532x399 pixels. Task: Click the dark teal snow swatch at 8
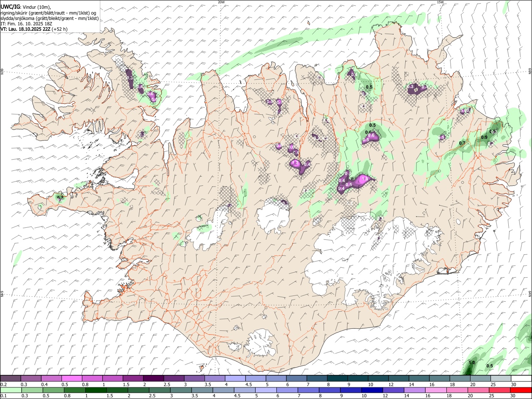(x=337, y=378)
